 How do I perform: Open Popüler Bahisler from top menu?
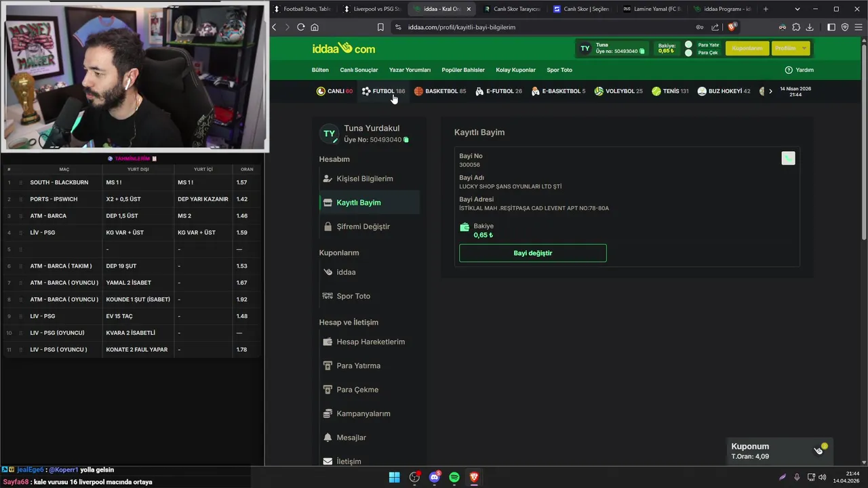463,70
